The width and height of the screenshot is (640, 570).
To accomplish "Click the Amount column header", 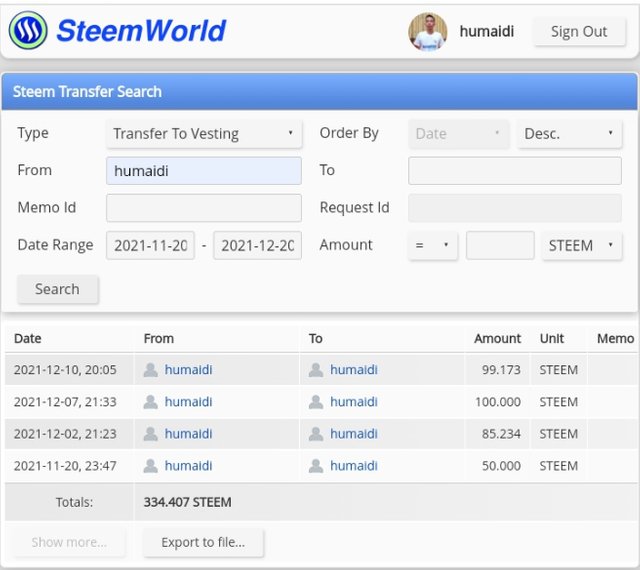I will pos(497,338).
